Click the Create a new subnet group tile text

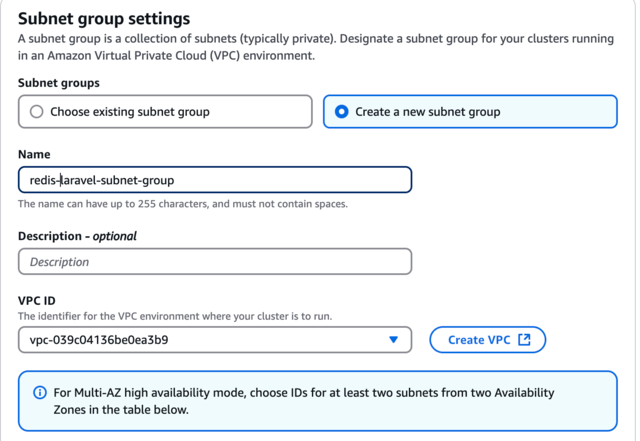(x=428, y=111)
